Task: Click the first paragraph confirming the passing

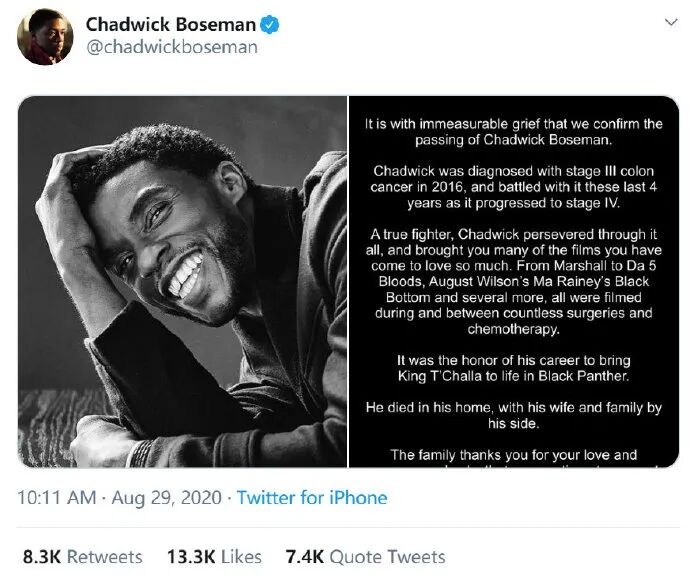Action: (x=514, y=132)
